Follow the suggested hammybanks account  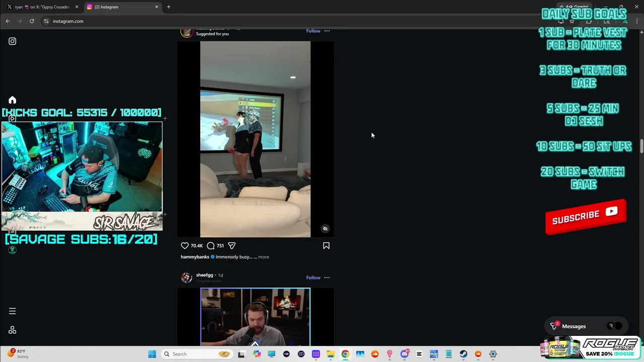[x=313, y=31]
